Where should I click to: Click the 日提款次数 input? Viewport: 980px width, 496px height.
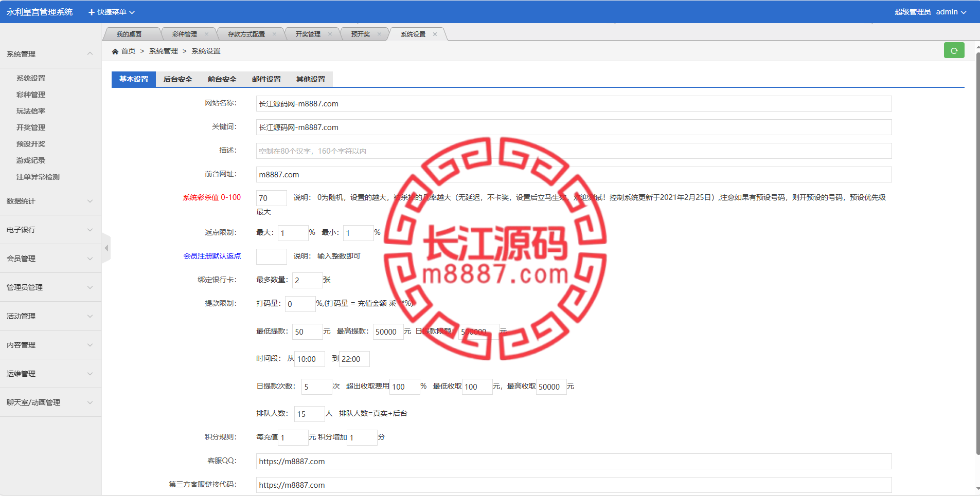pos(317,387)
